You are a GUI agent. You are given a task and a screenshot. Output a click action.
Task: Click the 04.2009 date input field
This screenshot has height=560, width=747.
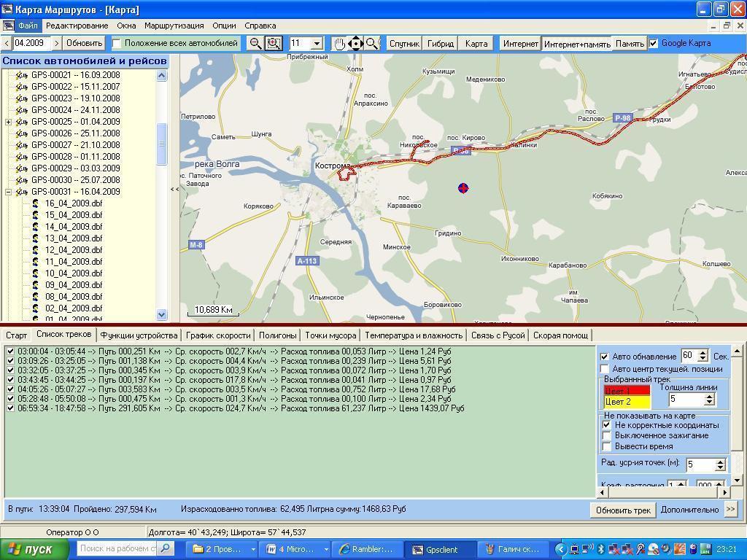(31, 43)
